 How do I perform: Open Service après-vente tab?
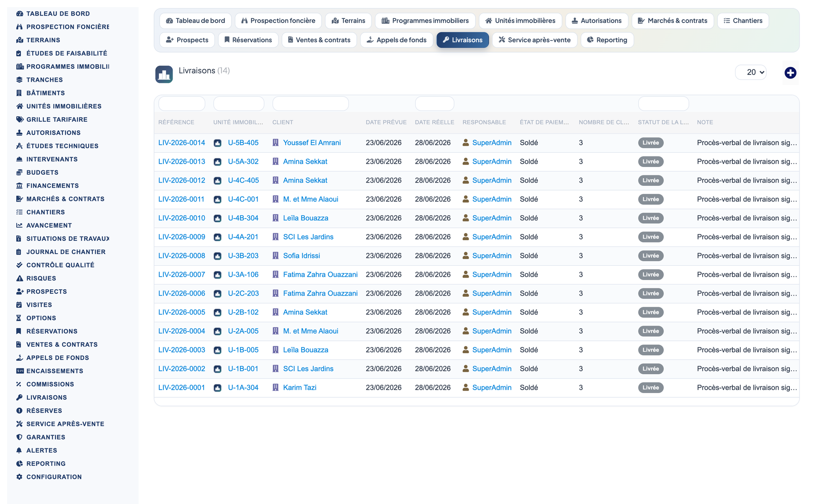(535, 40)
